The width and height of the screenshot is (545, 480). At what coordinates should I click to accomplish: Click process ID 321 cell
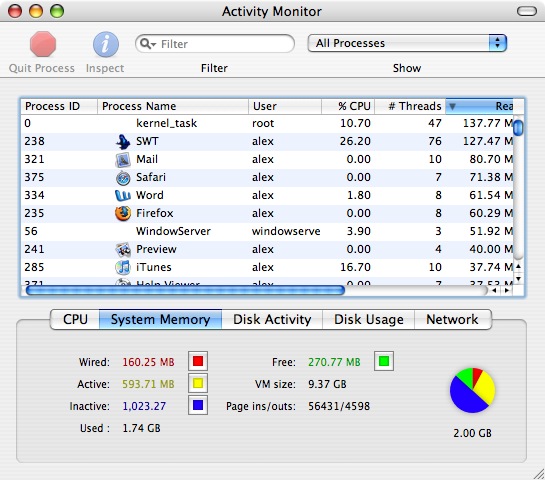[x=34, y=159]
